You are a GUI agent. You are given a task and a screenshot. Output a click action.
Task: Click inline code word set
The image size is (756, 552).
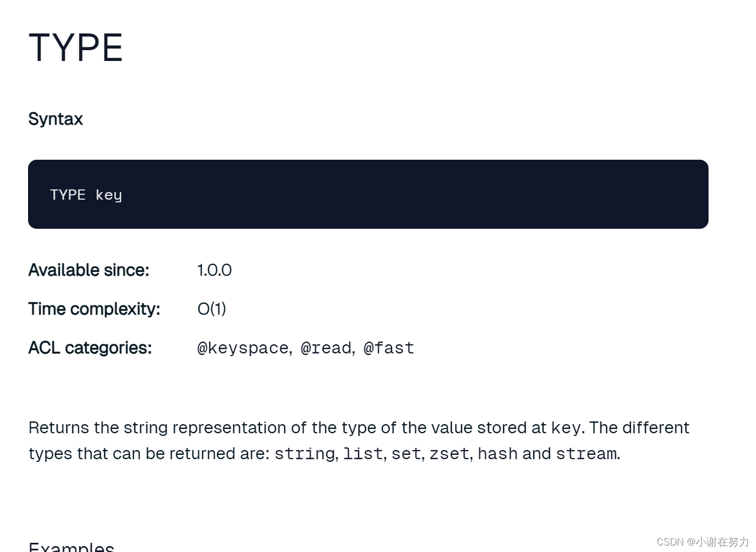pos(406,454)
